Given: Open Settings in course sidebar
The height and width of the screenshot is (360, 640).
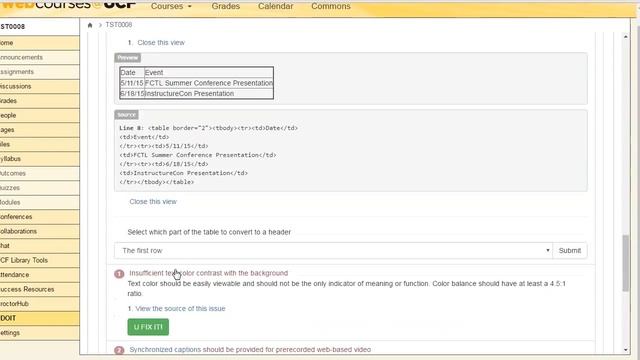Looking at the screenshot, I should tap(40, 333).
